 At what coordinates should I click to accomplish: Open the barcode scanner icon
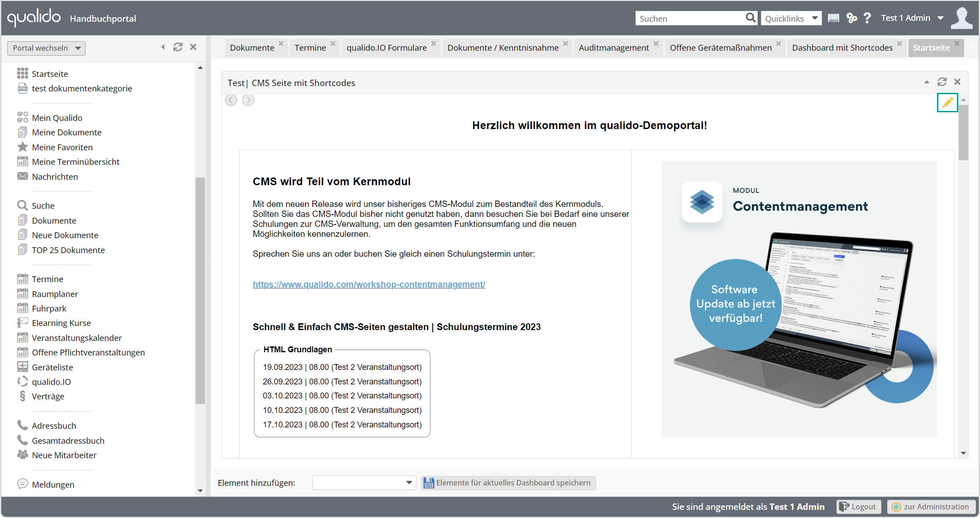pos(833,18)
